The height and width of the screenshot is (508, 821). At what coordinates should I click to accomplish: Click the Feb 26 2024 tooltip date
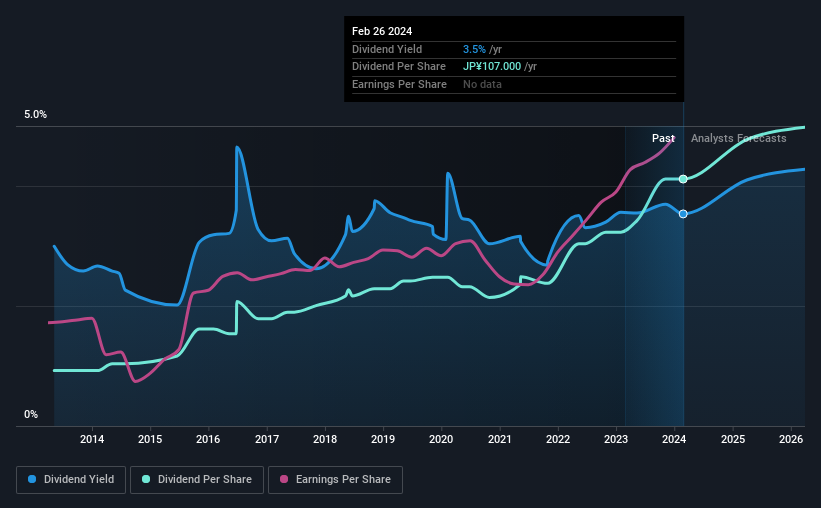pos(382,31)
